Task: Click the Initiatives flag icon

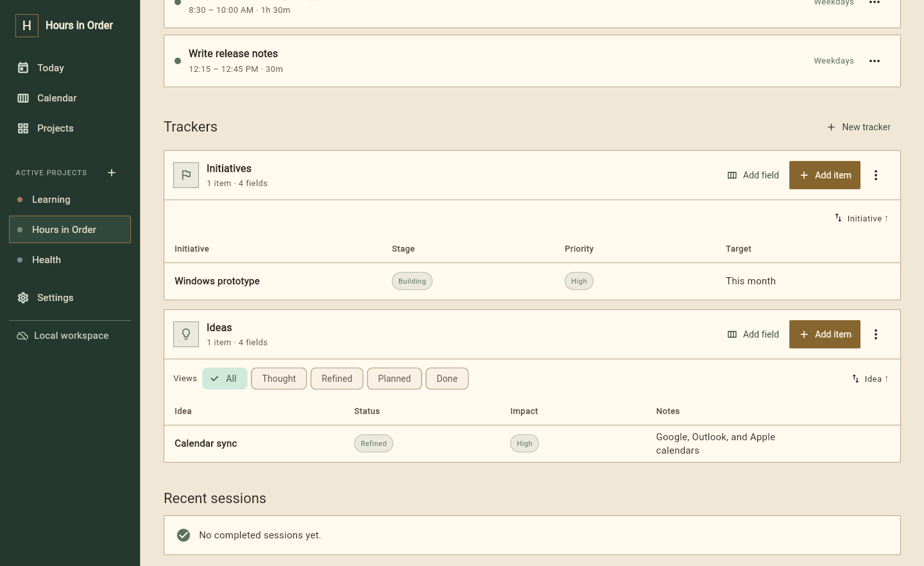Action: point(186,175)
